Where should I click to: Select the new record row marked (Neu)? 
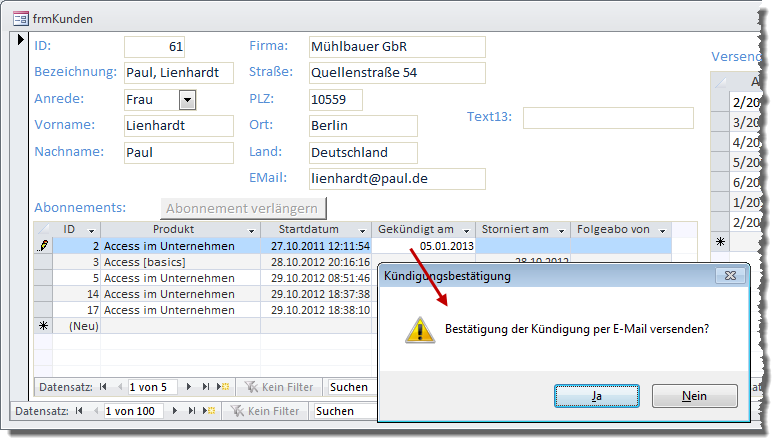[x=82, y=326]
